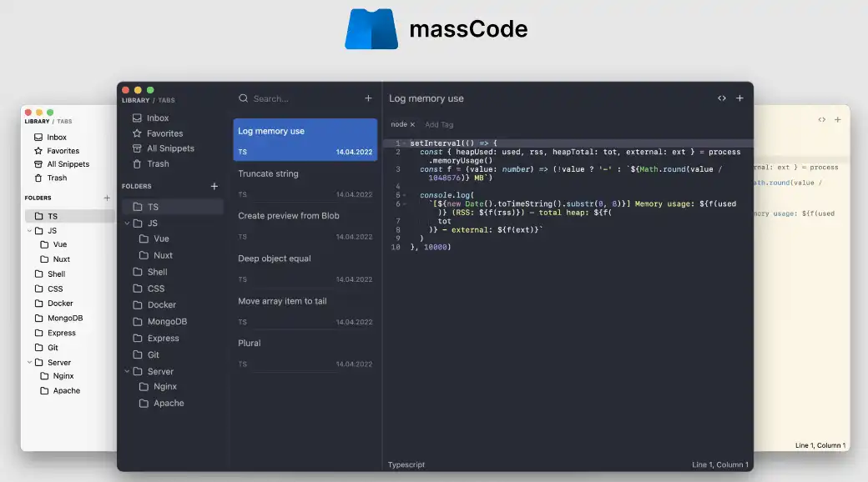Create new snippet with plus next to search
Screen dimensions: 868x482
pos(368,98)
